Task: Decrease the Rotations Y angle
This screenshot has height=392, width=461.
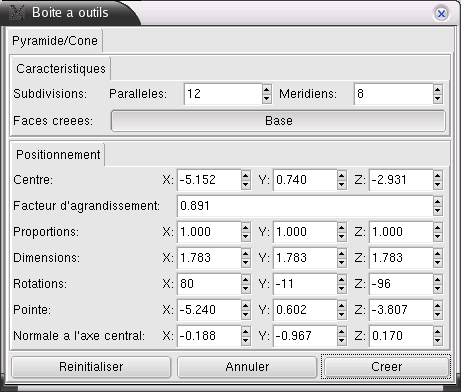Action: point(342,289)
